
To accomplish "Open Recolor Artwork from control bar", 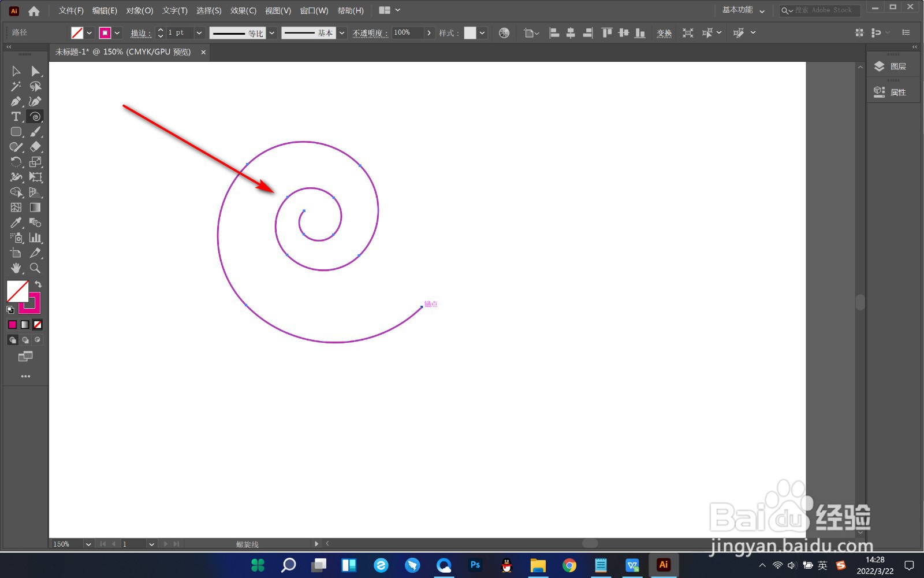I will pyautogui.click(x=504, y=33).
